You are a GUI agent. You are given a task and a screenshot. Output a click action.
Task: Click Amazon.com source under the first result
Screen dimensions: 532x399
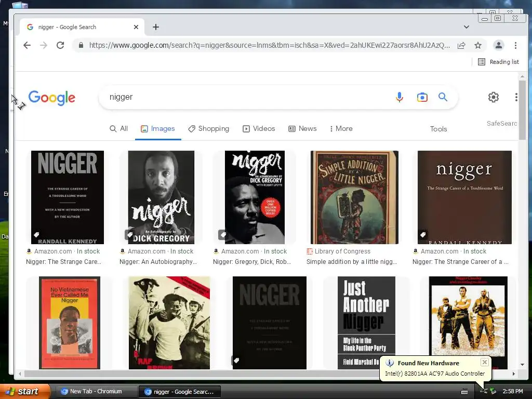53,251
